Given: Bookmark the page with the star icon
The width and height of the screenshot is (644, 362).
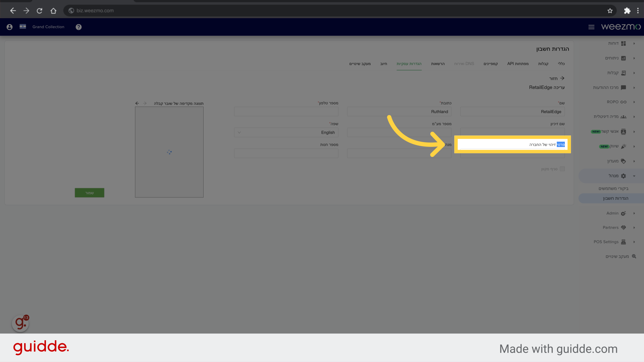Looking at the screenshot, I should click(x=610, y=11).
